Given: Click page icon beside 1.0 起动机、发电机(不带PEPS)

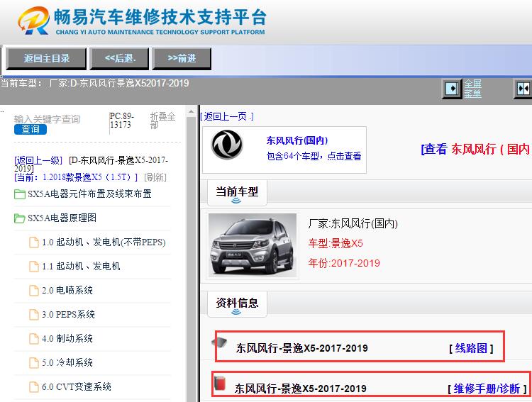Looking at the screenshot, I should 34,242.
